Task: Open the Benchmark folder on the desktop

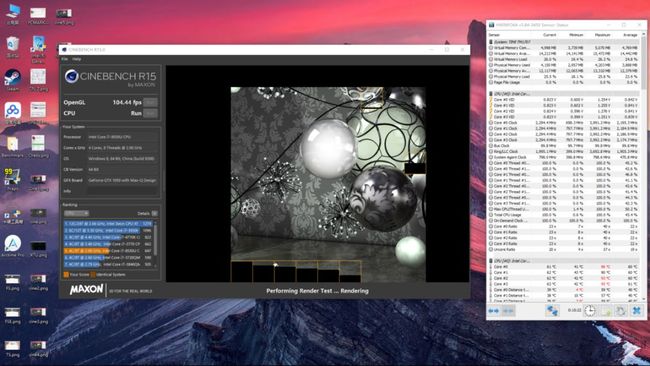Action: (12, 146)
